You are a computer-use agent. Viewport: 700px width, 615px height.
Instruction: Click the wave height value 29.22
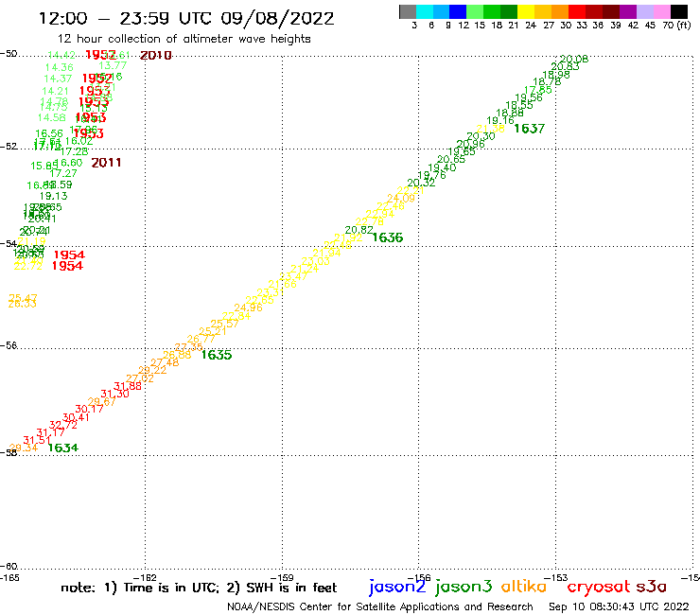152,370
